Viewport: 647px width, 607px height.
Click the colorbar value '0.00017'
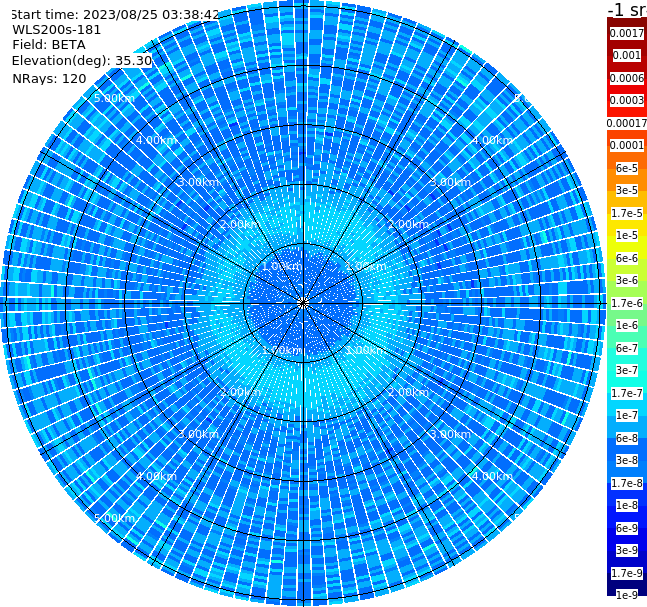click(627, 123)
